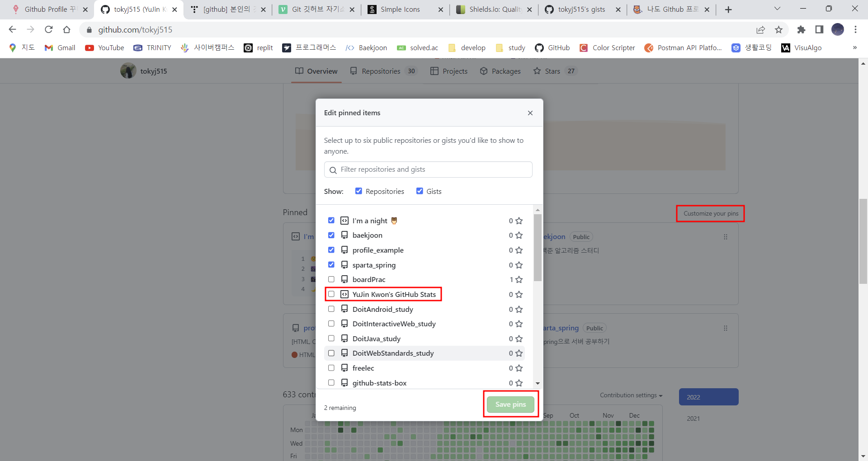Open the browser home page icon
Image resolution: width=868 pixels, height=461 pixels.
(67, 29)
